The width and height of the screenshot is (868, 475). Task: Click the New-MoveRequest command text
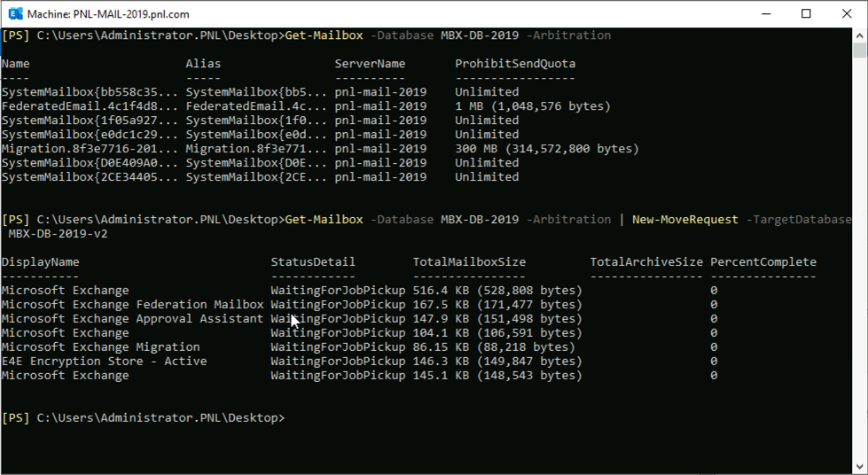coord(684,220)
